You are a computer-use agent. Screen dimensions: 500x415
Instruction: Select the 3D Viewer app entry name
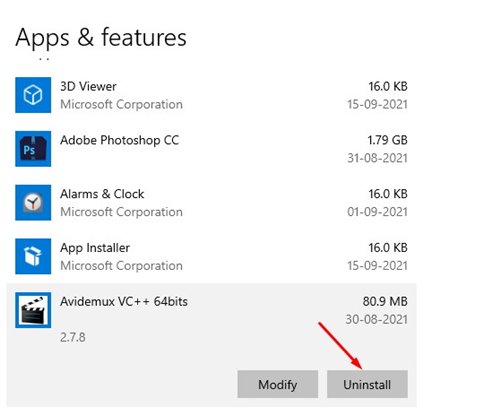(88, 86)
